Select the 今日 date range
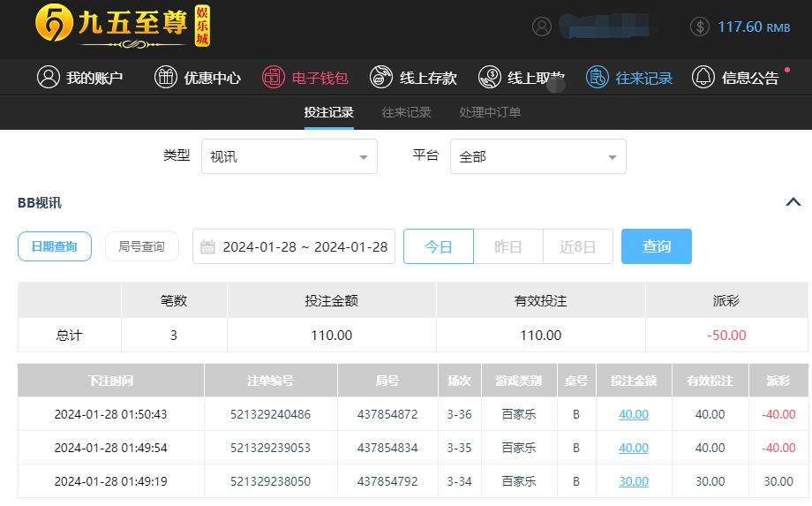Screen dimensions: 812x506 [439, 246]
